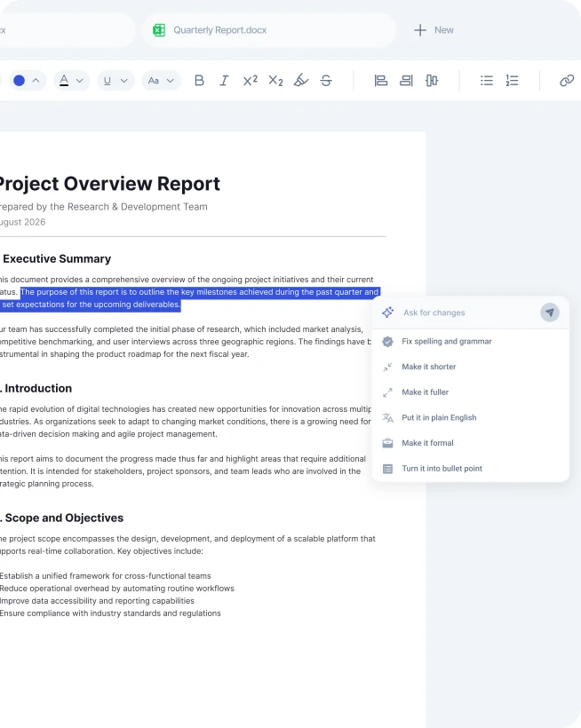Click the Research & Development Team subtitle
Screen dimensions: 581x728
click(x=104, y=207)
